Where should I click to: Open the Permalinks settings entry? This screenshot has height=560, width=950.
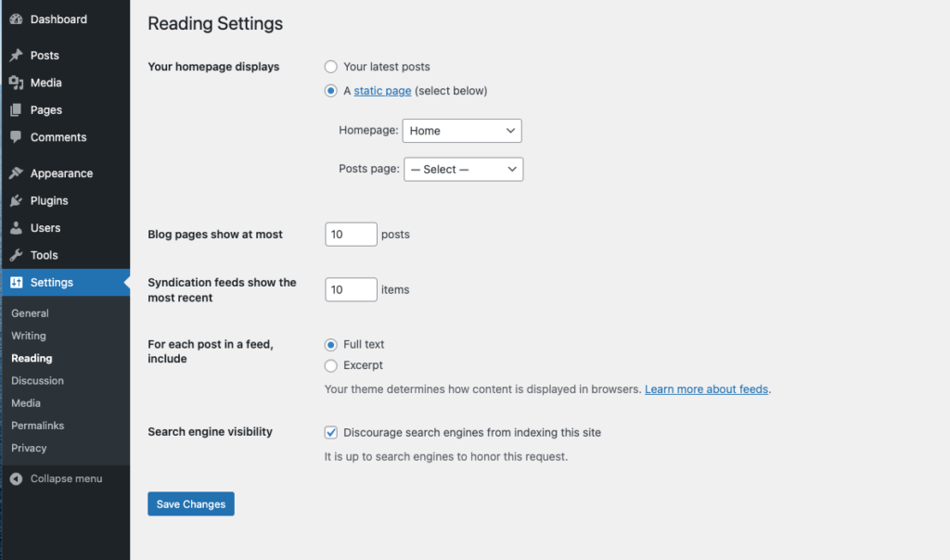coord(37,425)
